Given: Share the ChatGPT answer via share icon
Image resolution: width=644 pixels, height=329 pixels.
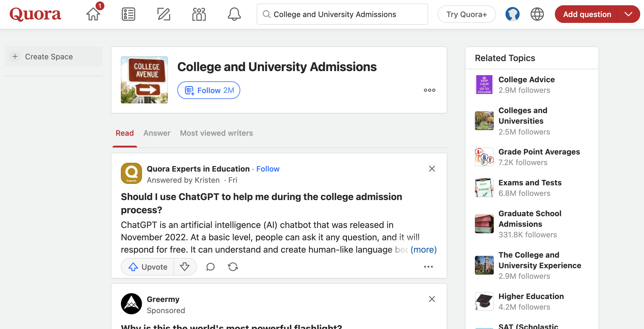Looking at the screenshot, I should [x=233, y=267].
